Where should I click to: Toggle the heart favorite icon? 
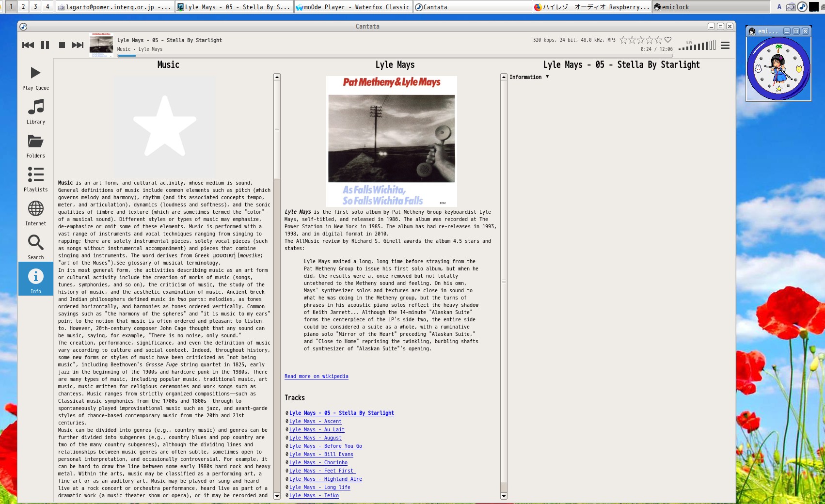point(668,40)
